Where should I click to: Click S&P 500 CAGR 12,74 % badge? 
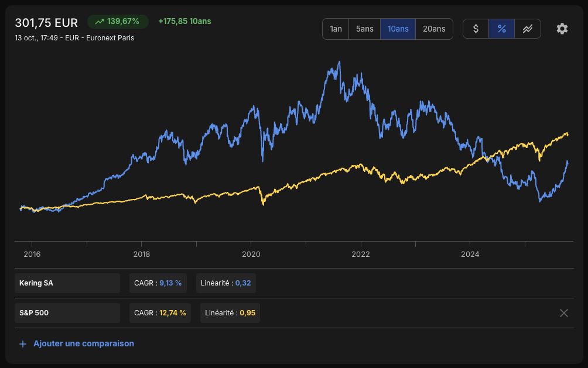[160, 313]
